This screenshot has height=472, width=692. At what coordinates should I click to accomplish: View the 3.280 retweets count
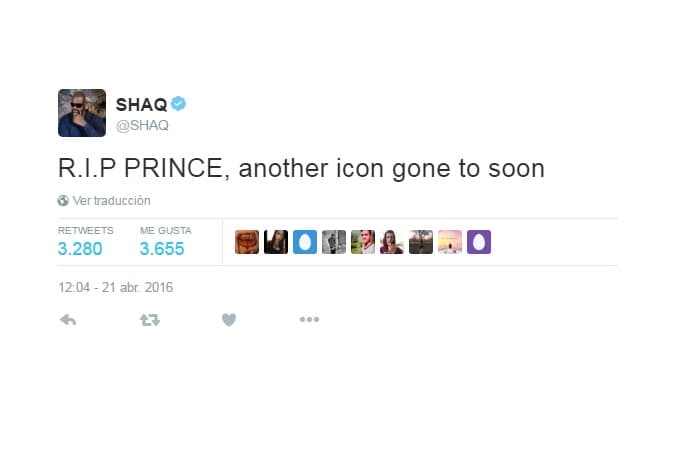point(80,249)
